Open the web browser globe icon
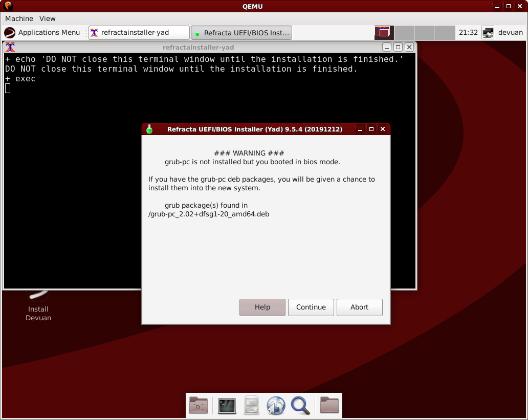The image size is (528, 420). (275, 406)
